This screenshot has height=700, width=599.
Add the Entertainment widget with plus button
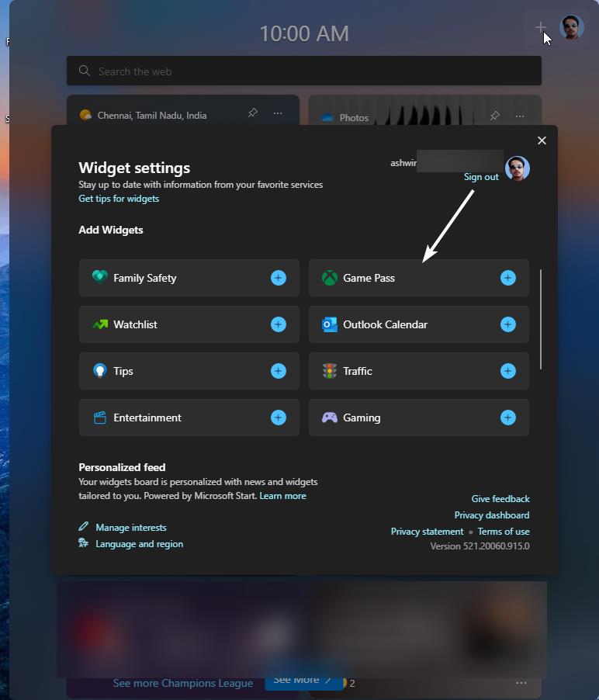[x=278, y=418]
